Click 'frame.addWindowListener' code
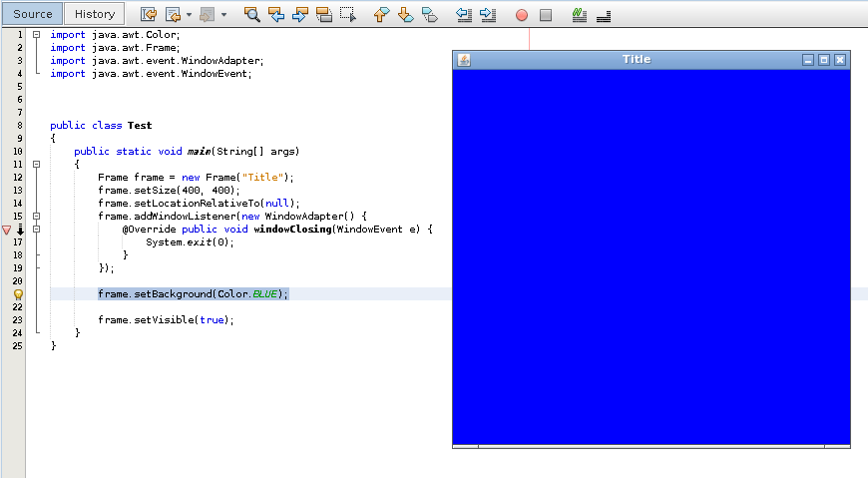The image size is (868, 478). tap(168, 216)
